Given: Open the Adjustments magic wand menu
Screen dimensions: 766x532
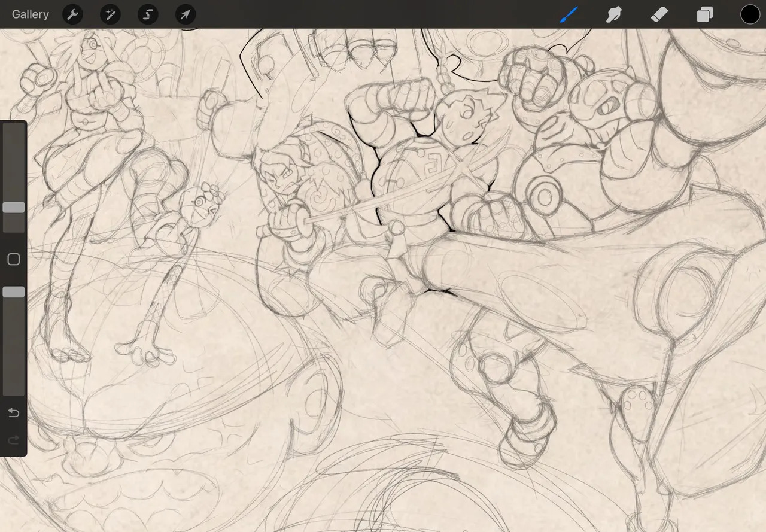Looking at the screenshot, I should click(x=110, y=14).
